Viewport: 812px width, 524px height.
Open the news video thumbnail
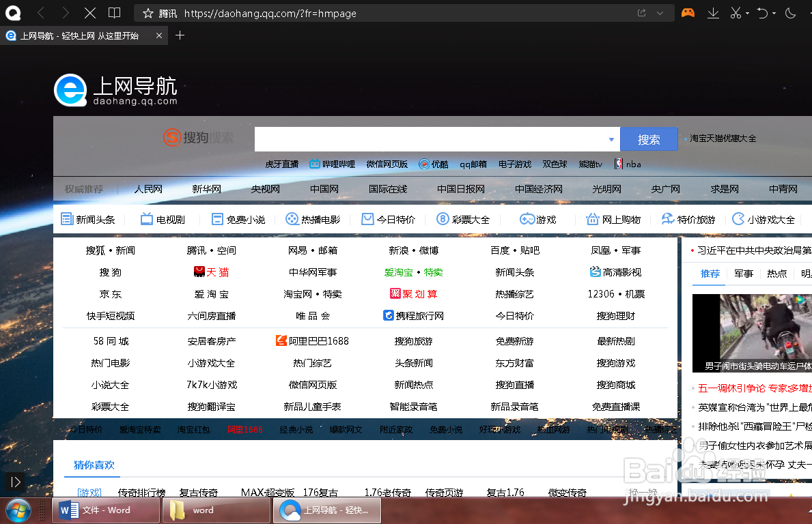pos(752,333)
